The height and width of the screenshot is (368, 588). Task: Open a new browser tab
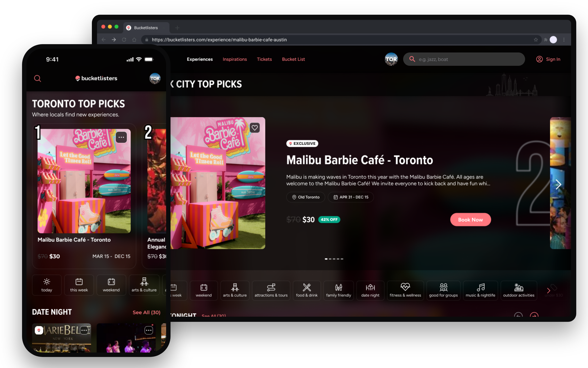point(177,28)
